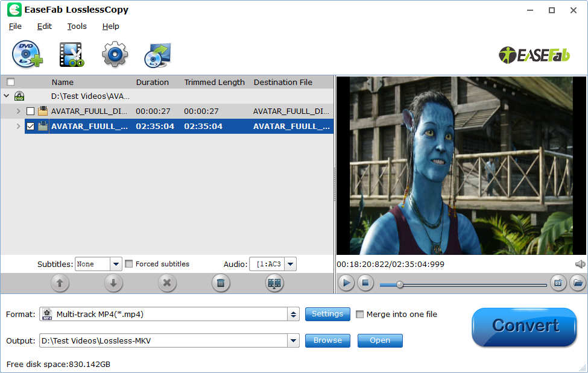Click EaseFab app icon in title bar
This screenshot has height=373, width=588.
(x=14, y=10)
